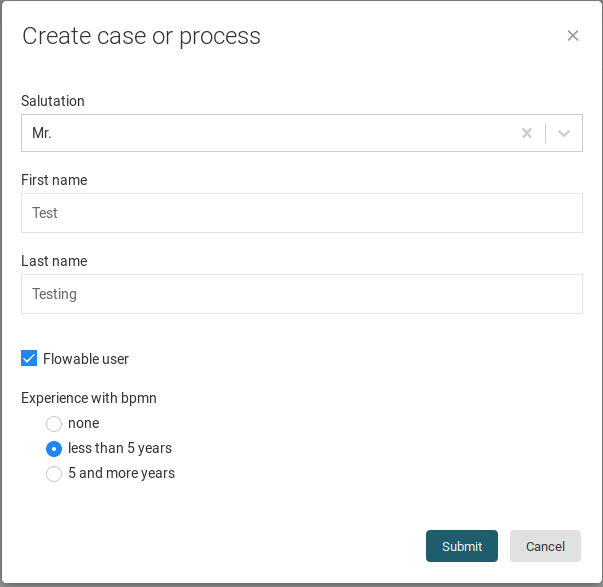Click the 'Last name' field label
The image size is (603, 587).
pos(54,261)
